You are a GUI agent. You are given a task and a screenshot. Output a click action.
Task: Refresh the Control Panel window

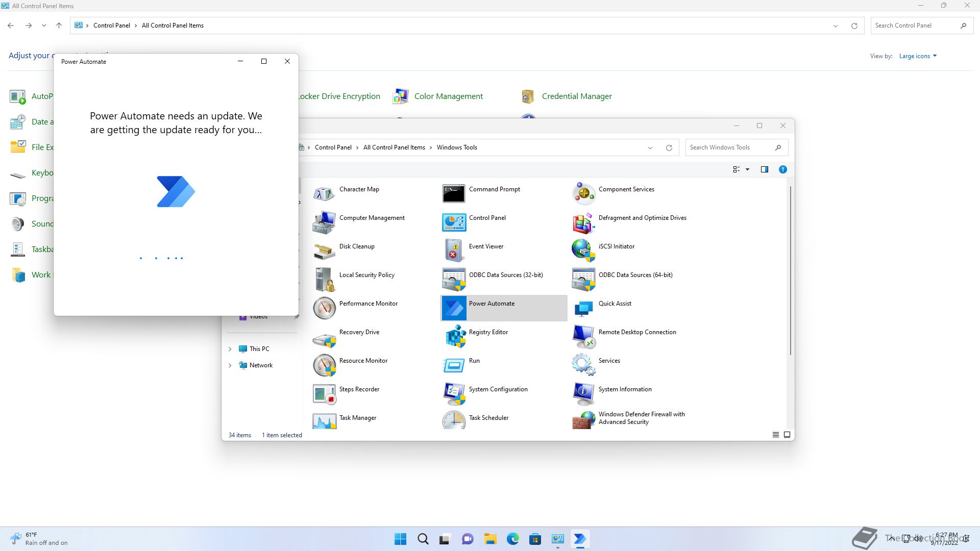click(x=854, y=26)
